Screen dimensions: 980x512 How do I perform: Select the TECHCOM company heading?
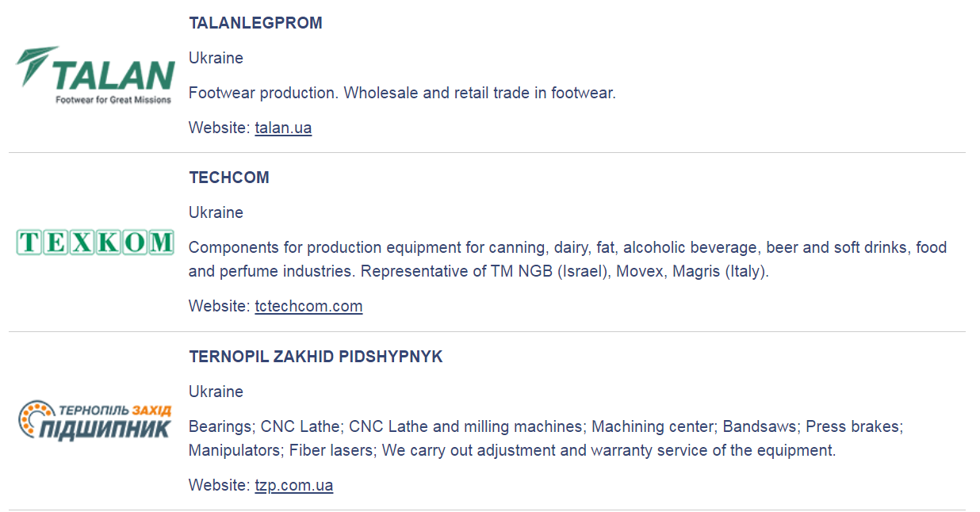tap(229, 178)
